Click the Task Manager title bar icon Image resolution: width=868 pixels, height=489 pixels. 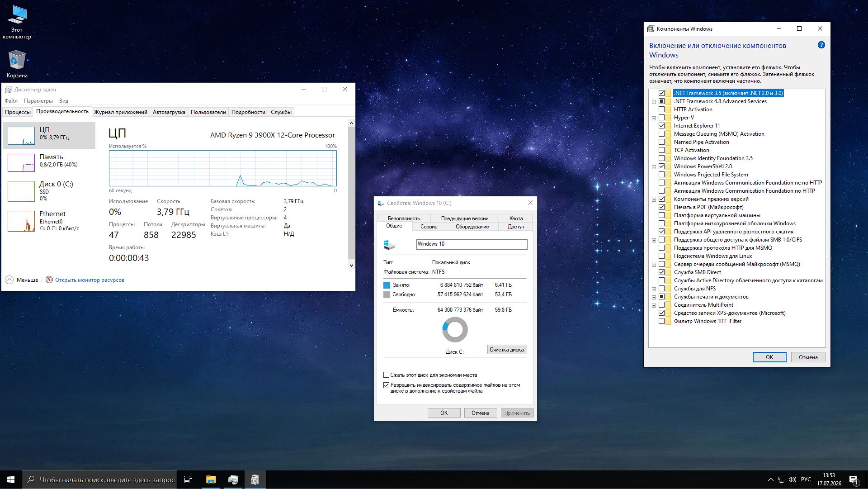(x=9, y=90)
